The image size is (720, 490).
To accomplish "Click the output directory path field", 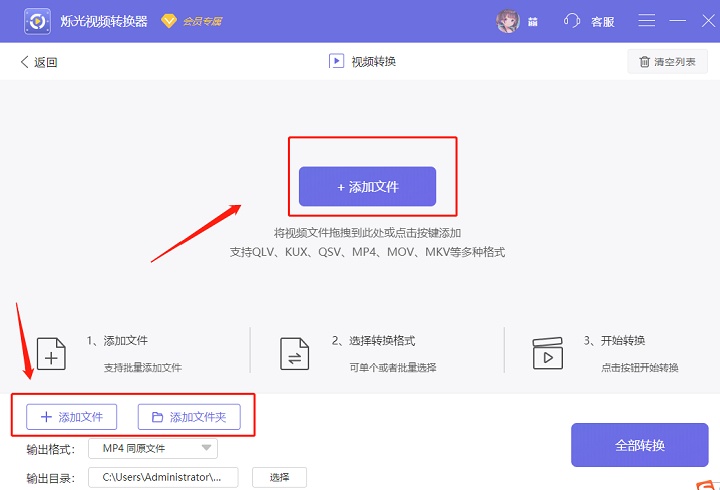I will click(x=163, y=477).
